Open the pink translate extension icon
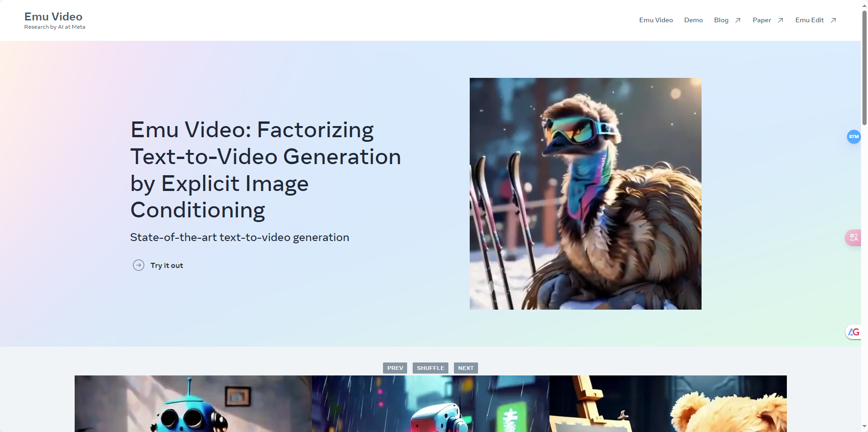 [x=854, y=237]
